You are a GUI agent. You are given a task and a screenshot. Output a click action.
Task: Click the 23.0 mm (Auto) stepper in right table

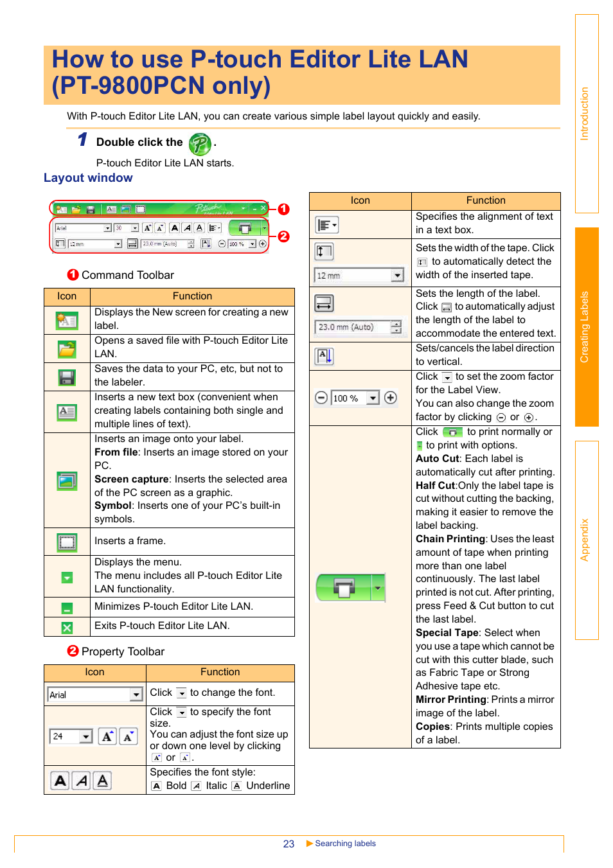tap(396, 327)
